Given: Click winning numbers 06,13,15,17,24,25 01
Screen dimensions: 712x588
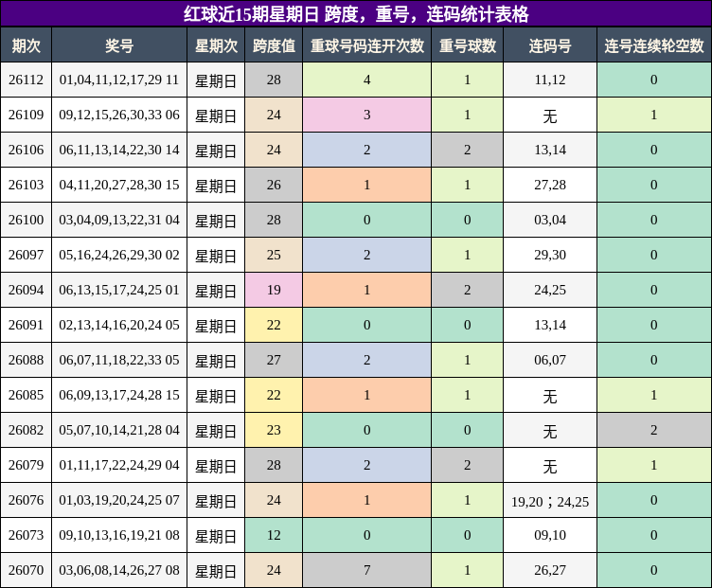Looking at the screenshot, I should click(119, 290).
